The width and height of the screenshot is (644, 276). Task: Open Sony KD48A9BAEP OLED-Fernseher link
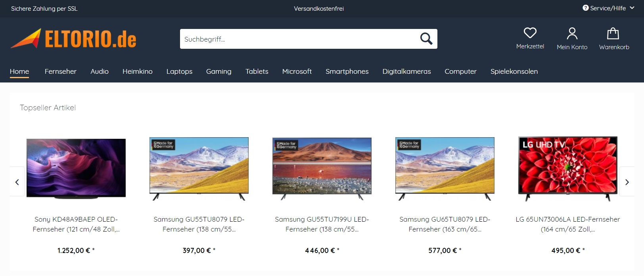[x=76, y=224]
